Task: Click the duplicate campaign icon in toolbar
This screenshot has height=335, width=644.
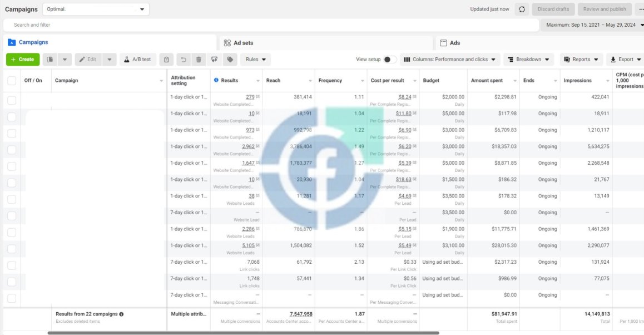Action: (x=49, y=60)
